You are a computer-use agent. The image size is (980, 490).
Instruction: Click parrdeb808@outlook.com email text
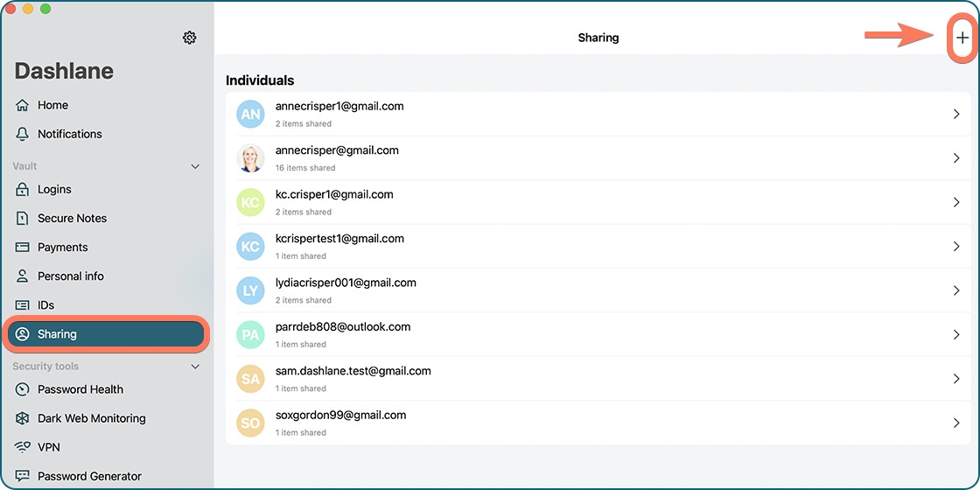[x=342, y=326]
